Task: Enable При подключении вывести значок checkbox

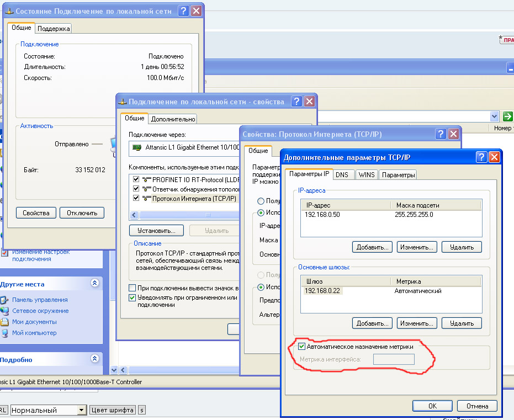Action: [133, 288]
